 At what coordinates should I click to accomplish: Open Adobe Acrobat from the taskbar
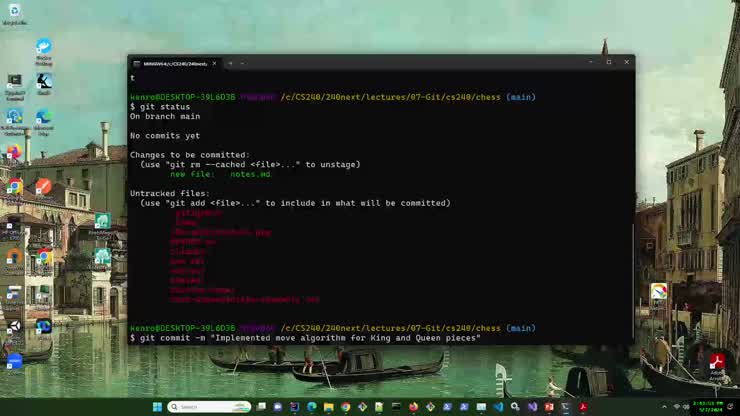coord(583,407)
